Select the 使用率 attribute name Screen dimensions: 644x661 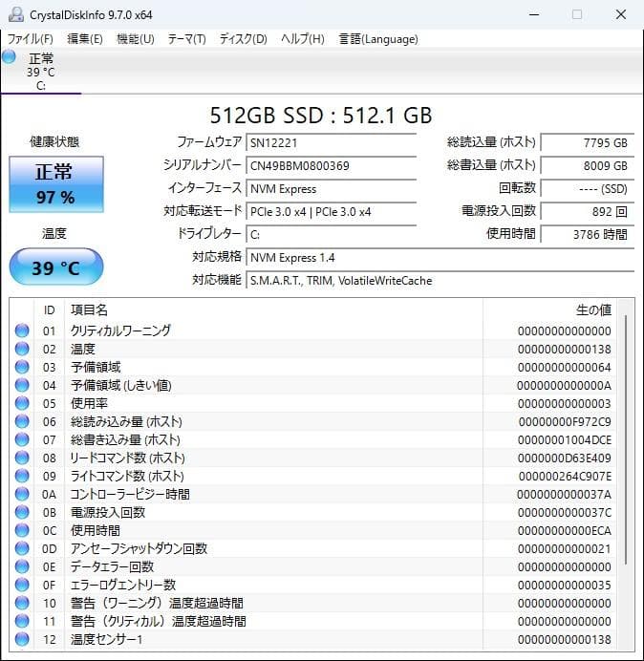[89, 403]
